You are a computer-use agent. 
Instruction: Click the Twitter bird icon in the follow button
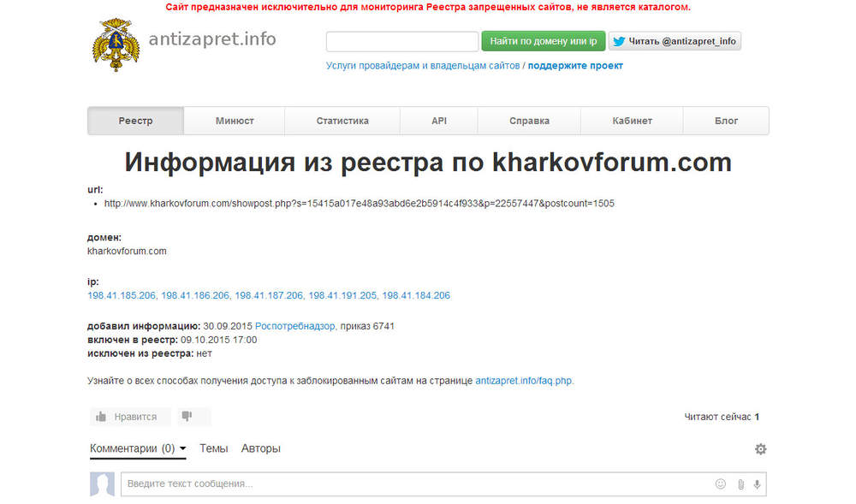pos(619,41)
